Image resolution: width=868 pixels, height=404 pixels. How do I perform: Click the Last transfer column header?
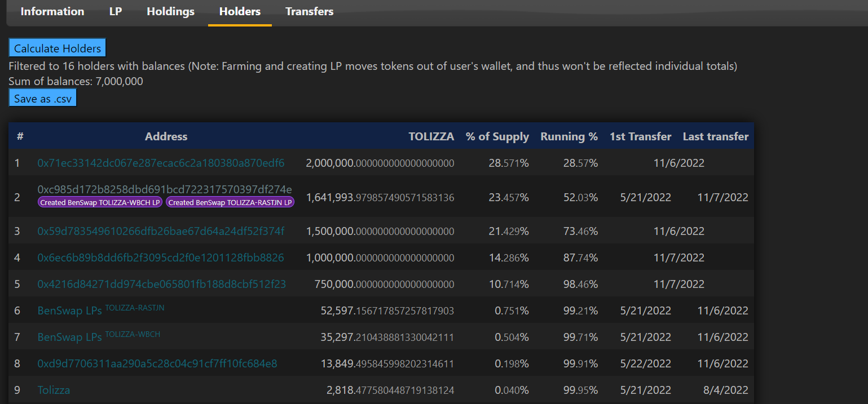point(716,136)
